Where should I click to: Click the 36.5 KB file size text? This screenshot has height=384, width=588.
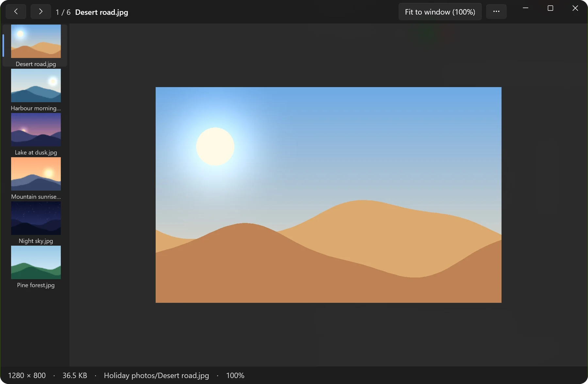click(x=75, y=376)
